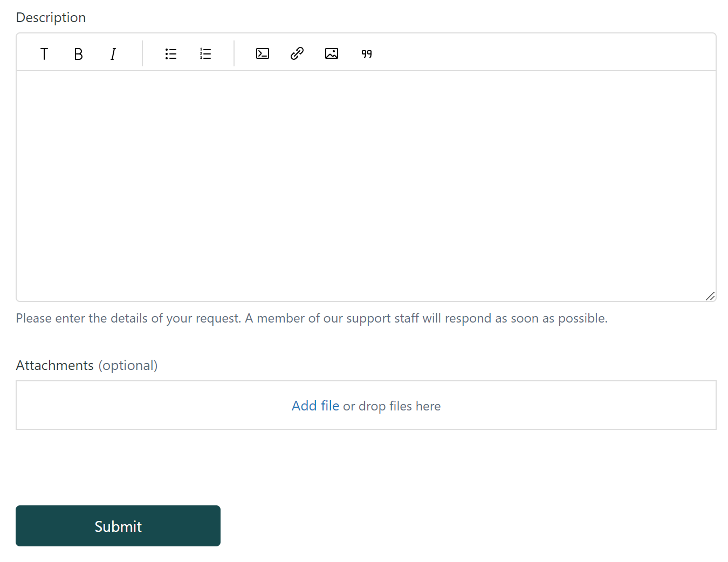The width and height of the screenshot is (728, 562).
Task: Toggle bold formatting
Action: point(79,54)
